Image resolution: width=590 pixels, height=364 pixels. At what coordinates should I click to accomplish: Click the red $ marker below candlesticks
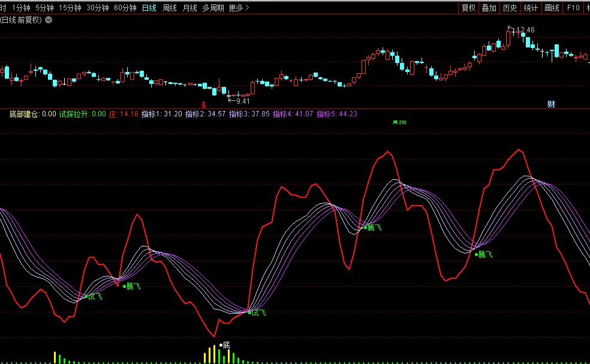[203, 104]
